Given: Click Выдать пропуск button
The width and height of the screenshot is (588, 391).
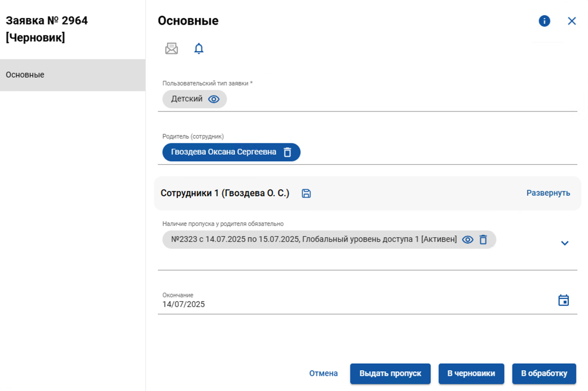Looking at the screenshot, I should point(390,373).
